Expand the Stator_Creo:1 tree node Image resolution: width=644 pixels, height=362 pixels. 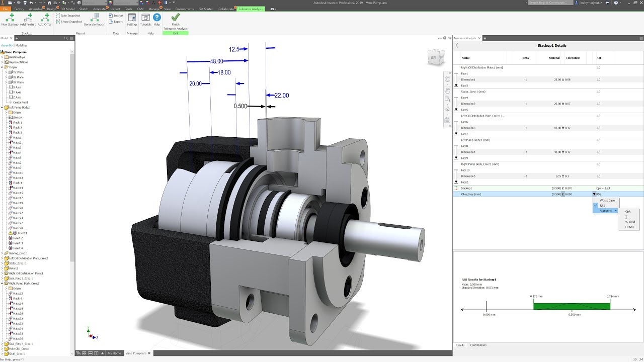3,263
